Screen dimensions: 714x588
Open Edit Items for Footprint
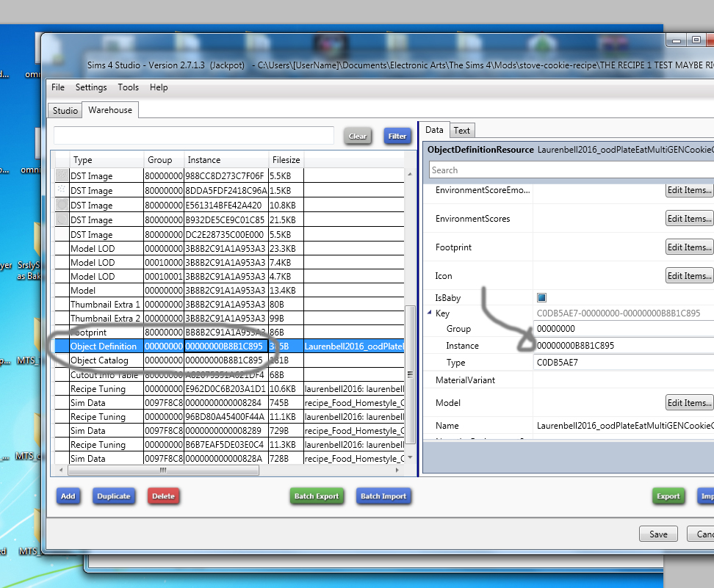690,247
